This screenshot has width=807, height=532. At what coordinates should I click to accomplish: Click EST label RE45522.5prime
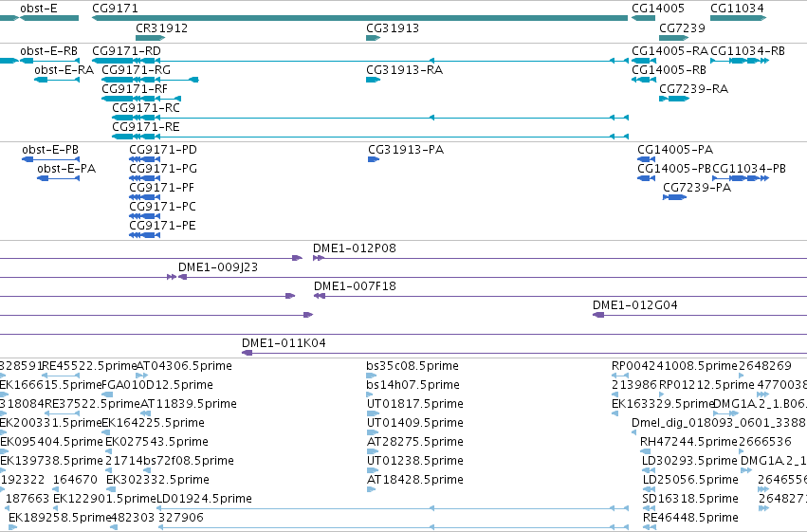tap(89, 366)
